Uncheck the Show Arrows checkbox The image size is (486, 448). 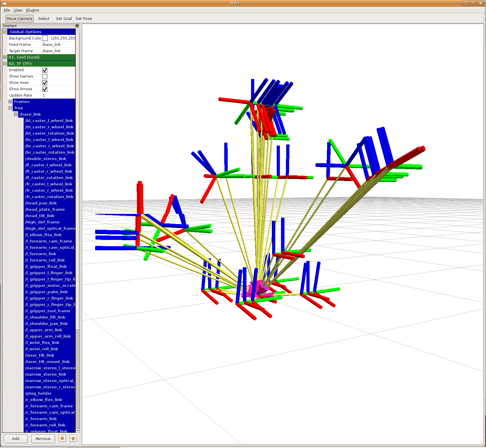pyautogui.click(x=45, y=89)
